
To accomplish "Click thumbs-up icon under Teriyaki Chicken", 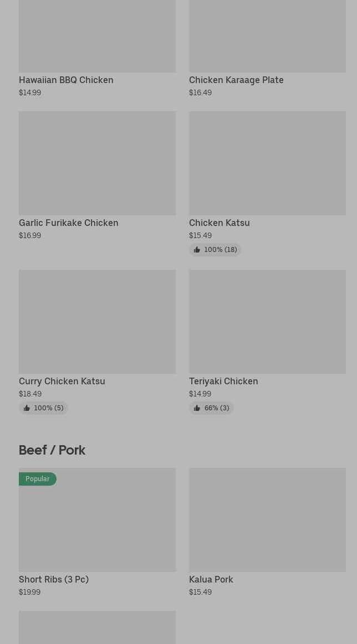I will click(x=197, y=408).
